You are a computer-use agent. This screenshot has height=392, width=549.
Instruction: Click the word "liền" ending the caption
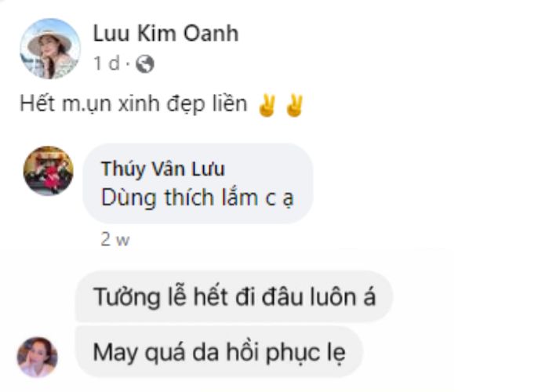point(231,104)
